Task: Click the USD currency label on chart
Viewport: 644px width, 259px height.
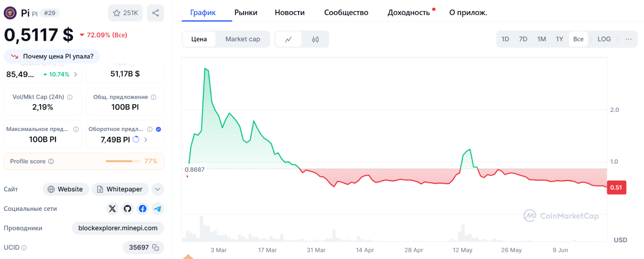Action: coord(620,240)
